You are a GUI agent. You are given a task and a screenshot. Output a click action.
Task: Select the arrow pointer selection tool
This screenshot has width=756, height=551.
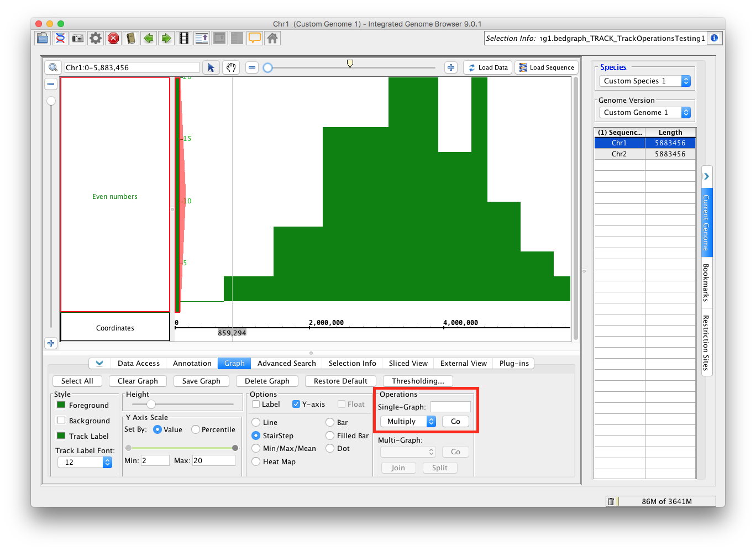point(211,67)
